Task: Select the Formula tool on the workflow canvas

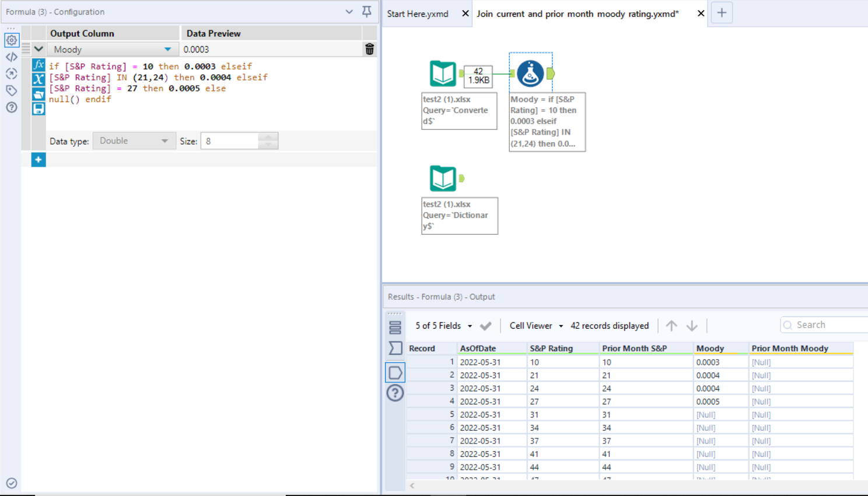Action: (530, 73)
